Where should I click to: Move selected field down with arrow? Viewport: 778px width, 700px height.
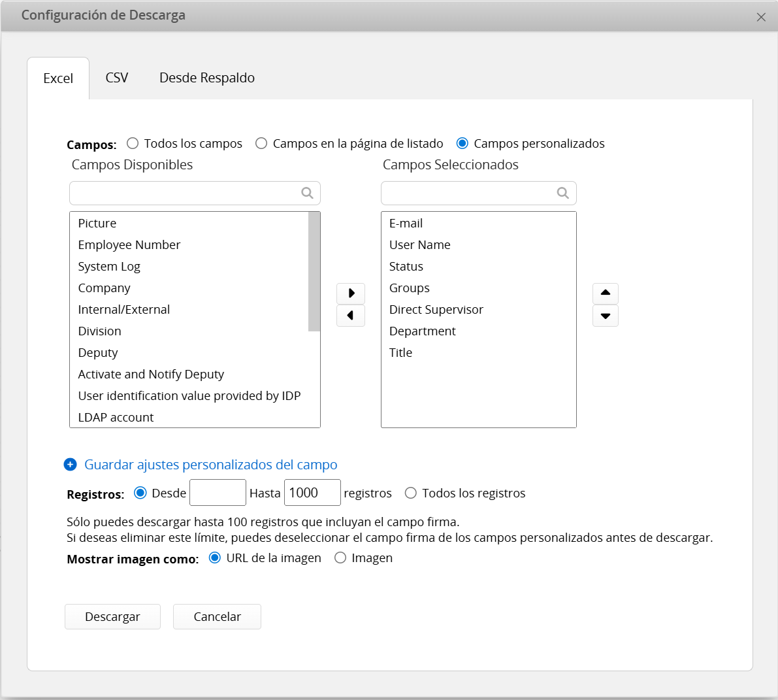tap(605, 316)
